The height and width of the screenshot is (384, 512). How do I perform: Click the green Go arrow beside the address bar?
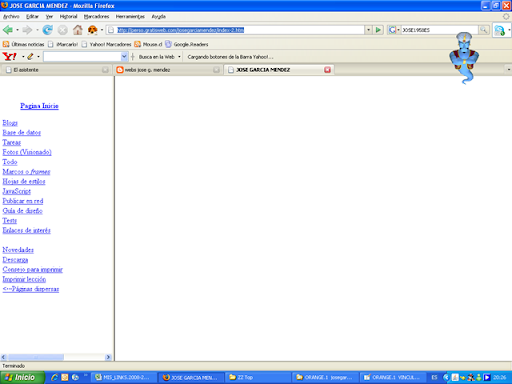378,30
